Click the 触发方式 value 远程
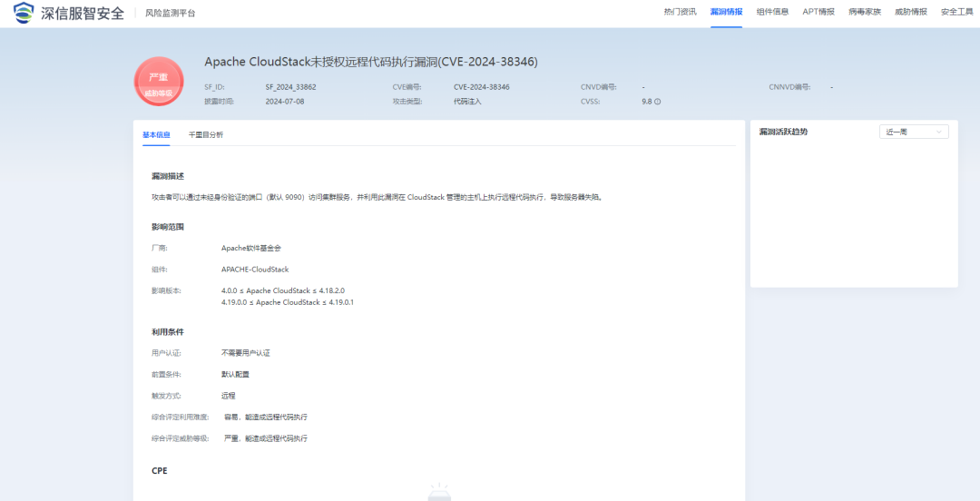The image size is (980, 501). tap(228, 396)
